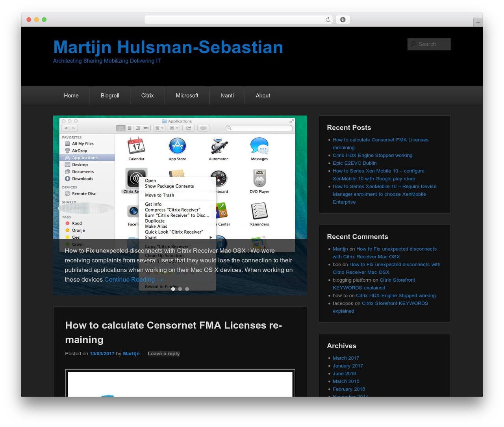Click the Martijn Hulsman-Sebastian site title
The image size is (504, 427).
168,47
